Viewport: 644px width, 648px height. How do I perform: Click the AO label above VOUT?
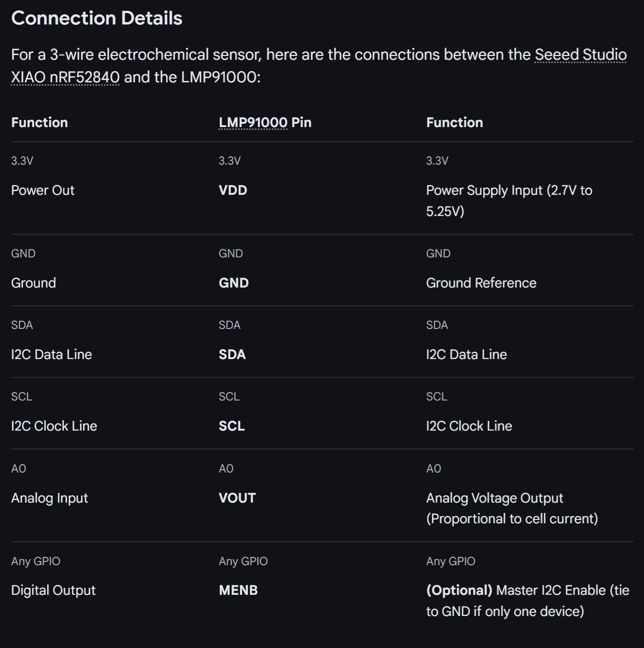[x=226, y=469]
